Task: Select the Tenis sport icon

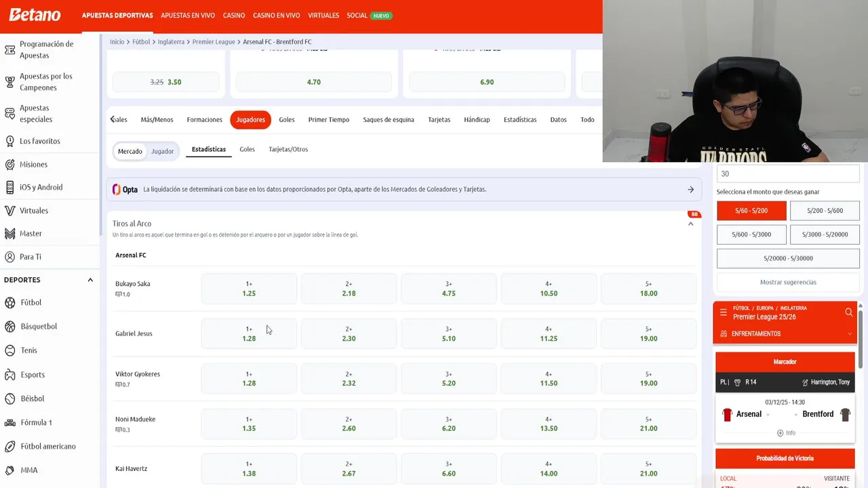Action: pyautogui.click(x=9, y=350)
